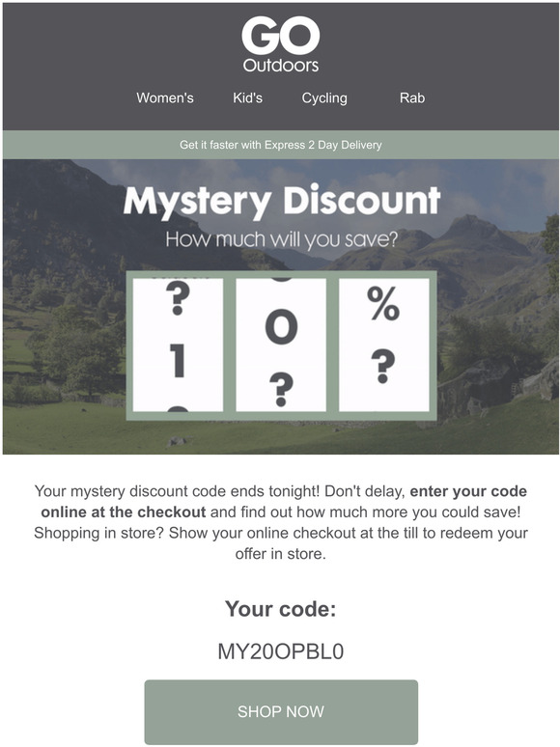Click the large digit 0 in the middle reel
Image resolution: width=560 pixels, height=747 pixels.
(x=281, y=327)
